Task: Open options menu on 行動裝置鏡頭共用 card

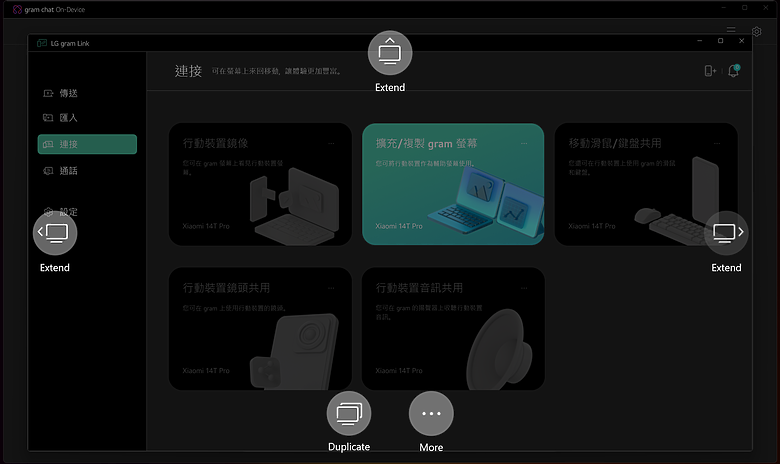Action: tap(331, 288)
